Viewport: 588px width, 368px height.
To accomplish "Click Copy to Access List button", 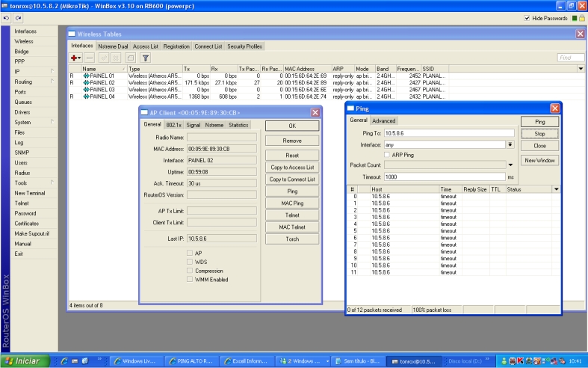I will [x=292, y=168].
